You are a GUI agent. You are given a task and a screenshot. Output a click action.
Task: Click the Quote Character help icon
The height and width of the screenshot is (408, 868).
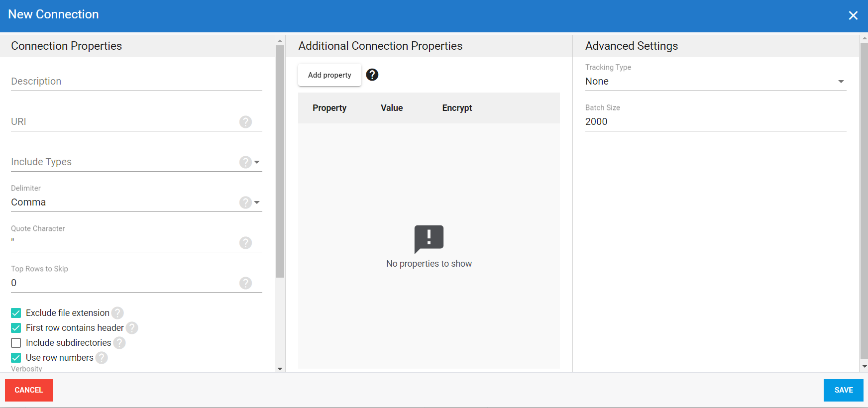click(245, 243)
